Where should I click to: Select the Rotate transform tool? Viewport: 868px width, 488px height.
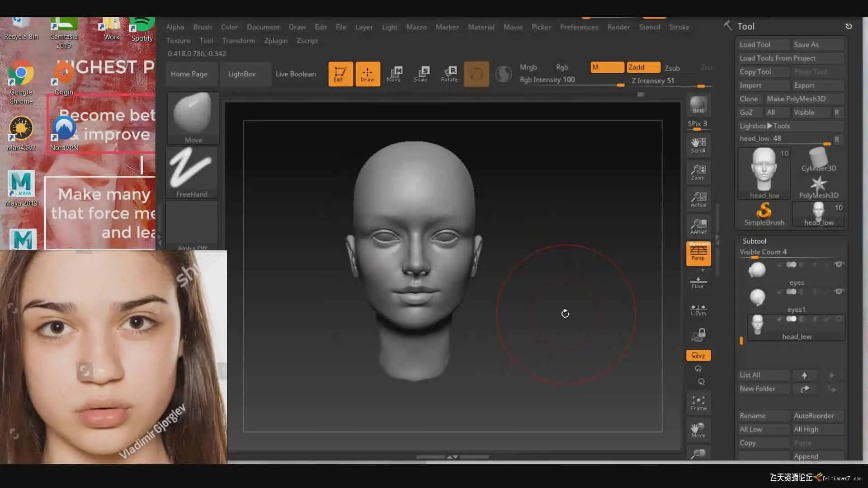449,74
